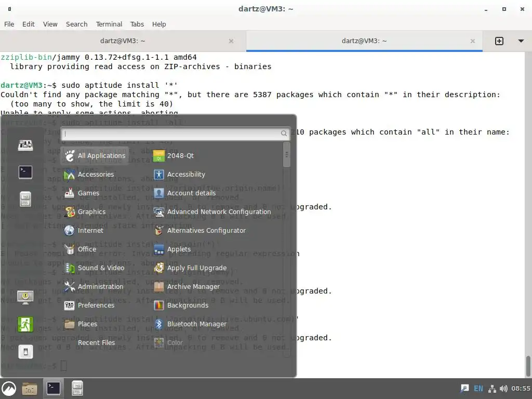Click the magnifier tray icon near EN
This screenshot has width=532, height=399.
point(464,389)
